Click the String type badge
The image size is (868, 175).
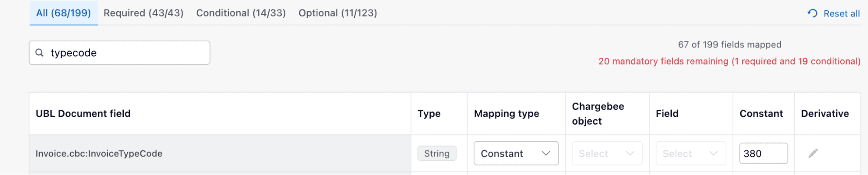(436, 153)
